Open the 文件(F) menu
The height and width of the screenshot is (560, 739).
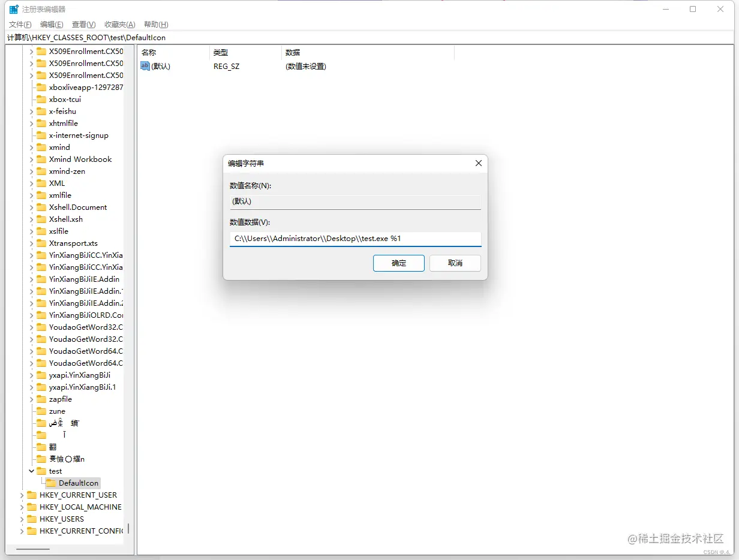click(20, 25)
